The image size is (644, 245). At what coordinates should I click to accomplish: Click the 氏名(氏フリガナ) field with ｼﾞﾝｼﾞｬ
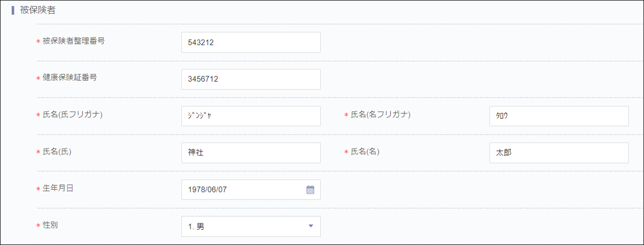click(x=251, y=116)
